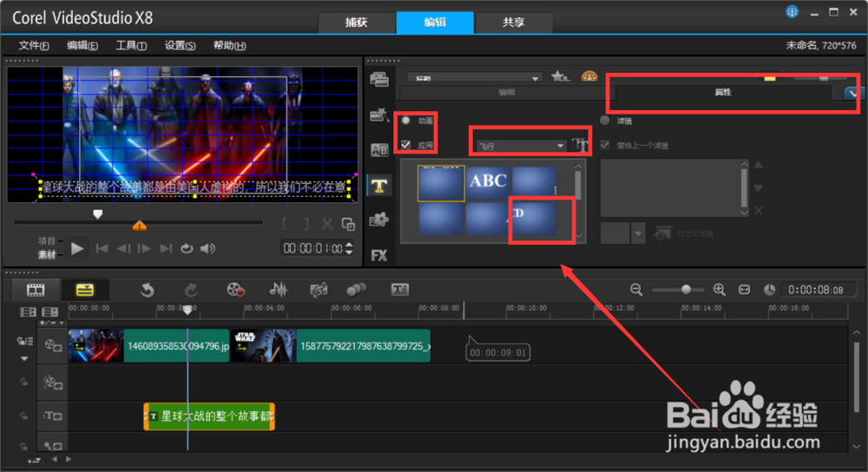This screenshot has height=472, width=868.
Task: Switch to the 捕获 step tab
Action: pyautogui.click(x=357, y=23)
